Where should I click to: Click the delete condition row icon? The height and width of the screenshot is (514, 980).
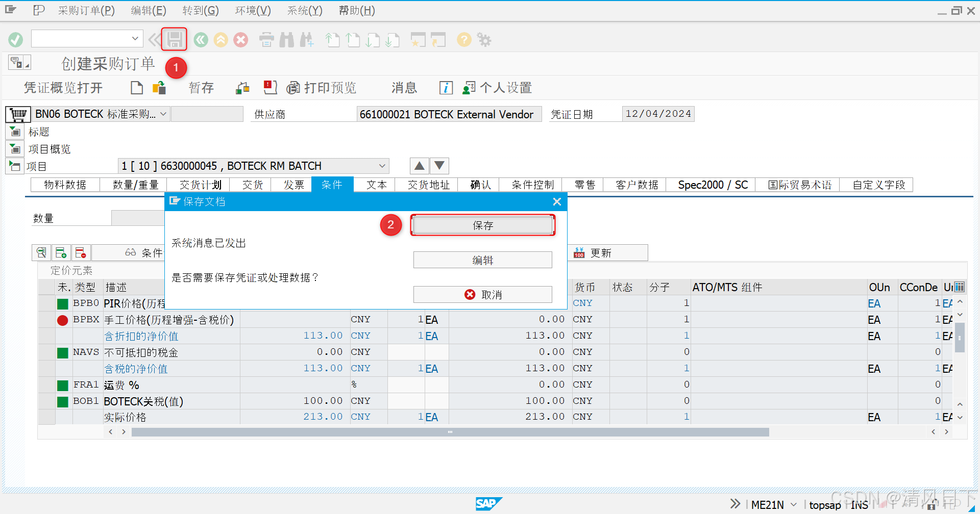point(81,252)
